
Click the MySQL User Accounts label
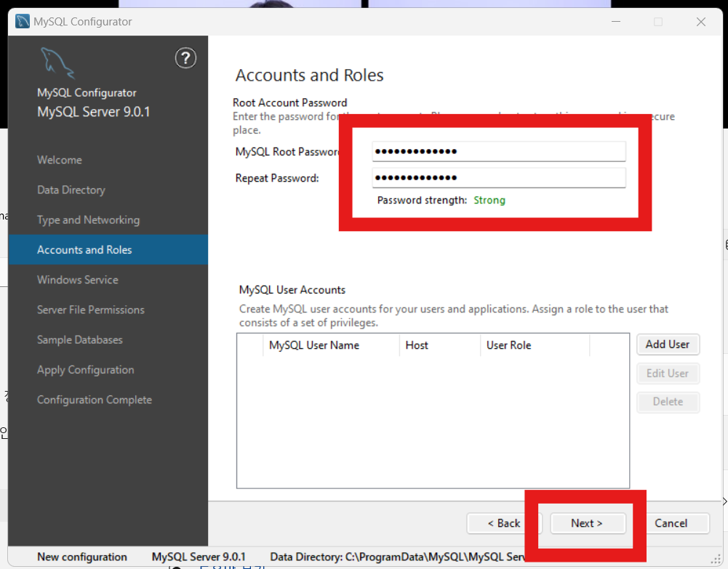click(x=292, y=290)
